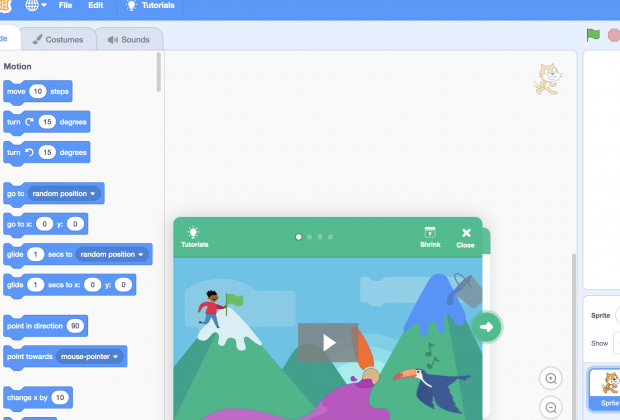Viewport: 620px width, 420px height.
Task: Click the Tutorials lightbulb in tutorial card
Action: point(194,237)
